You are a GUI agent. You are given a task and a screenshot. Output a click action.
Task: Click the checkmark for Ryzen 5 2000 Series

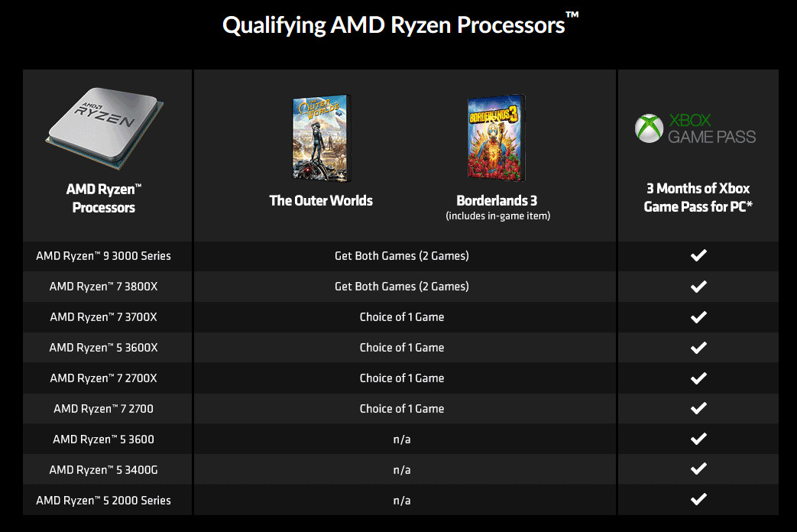[698, 499]
